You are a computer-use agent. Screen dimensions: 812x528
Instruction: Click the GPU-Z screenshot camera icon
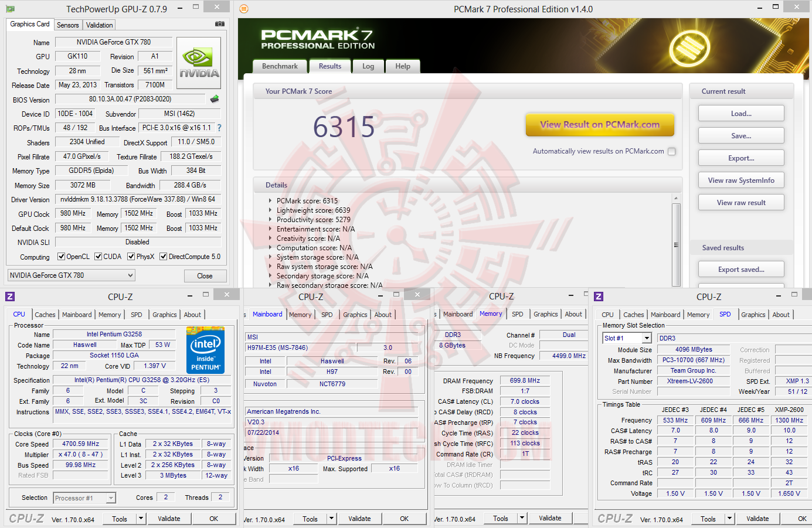pos(220,24)
